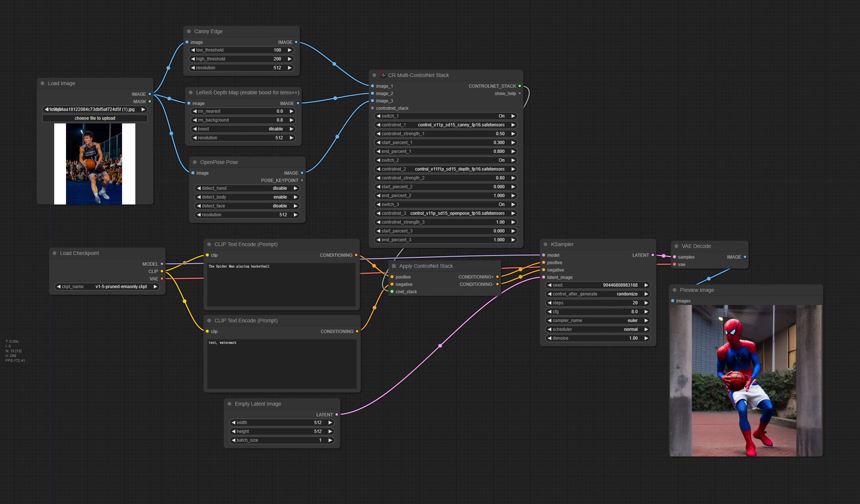Click the Spider-Man preview image
This screenshot has height=504, width=860.
click(746, 381)
